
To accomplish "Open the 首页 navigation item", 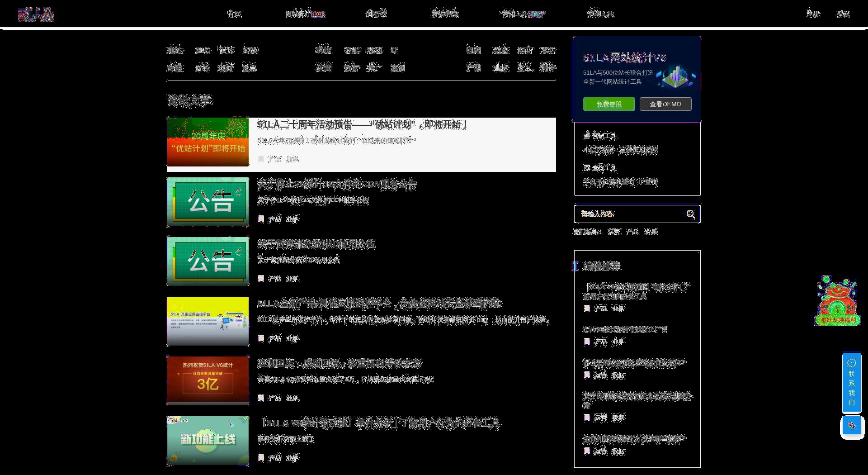I will 234,14.
